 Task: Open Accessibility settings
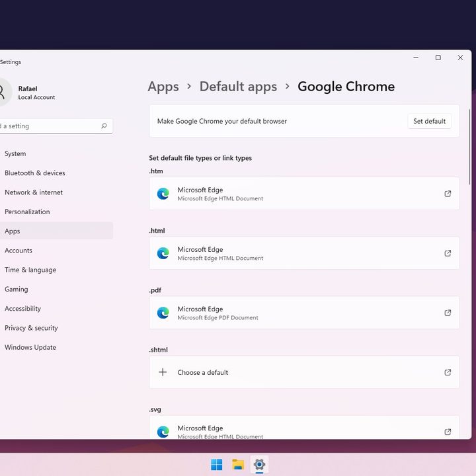tap(56, 309)
